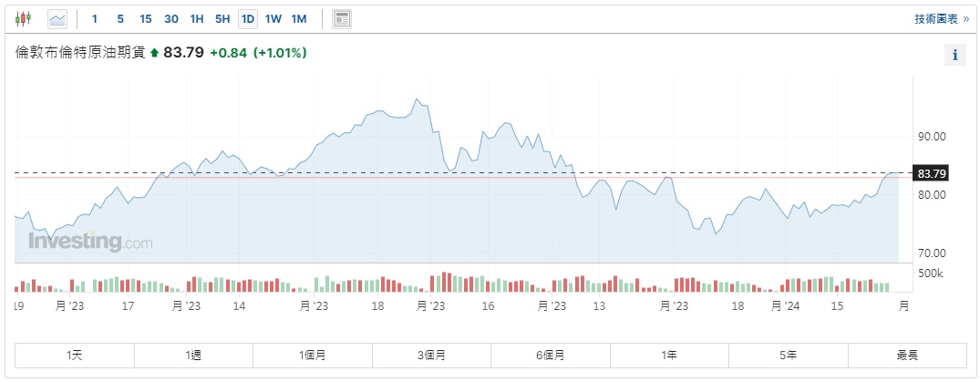Select the area chart type icon
Image resolution: width=980 pixels, height=382 pixels.
(57, 18)
